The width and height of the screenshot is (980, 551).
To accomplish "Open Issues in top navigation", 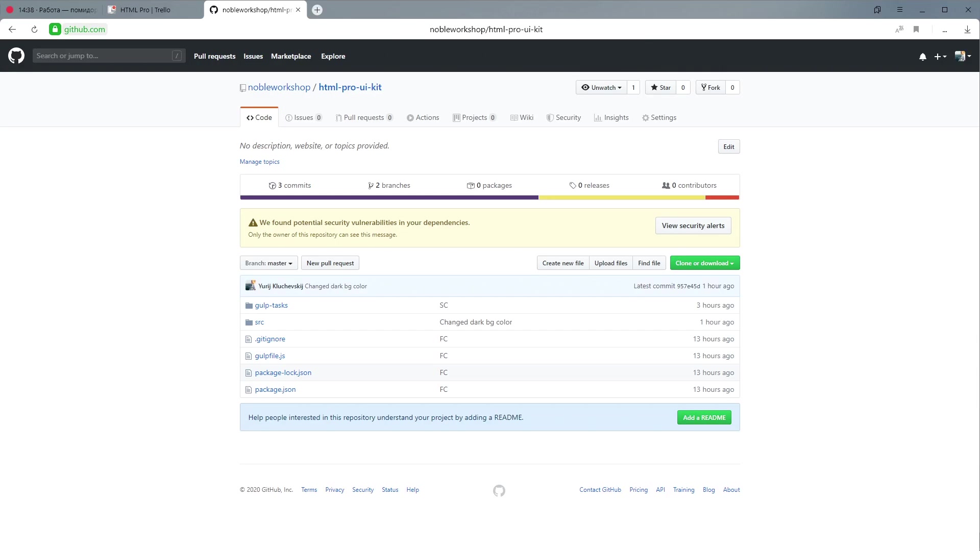I will click(x=253, y=56).
